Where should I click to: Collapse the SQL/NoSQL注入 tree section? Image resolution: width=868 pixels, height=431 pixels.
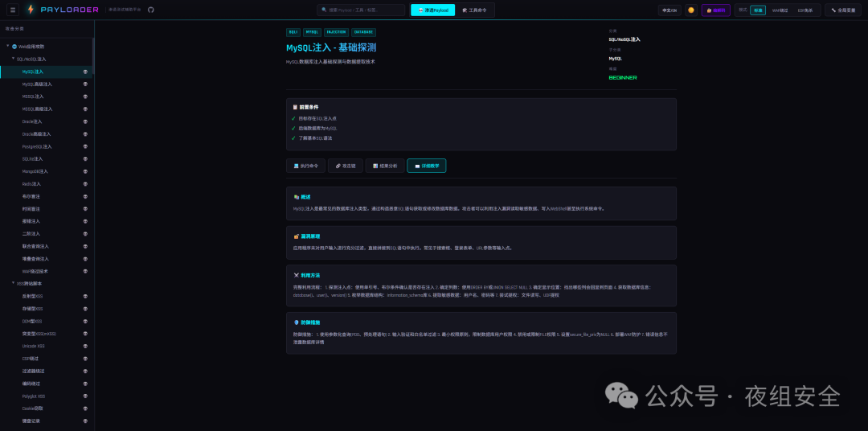[13, 59]
